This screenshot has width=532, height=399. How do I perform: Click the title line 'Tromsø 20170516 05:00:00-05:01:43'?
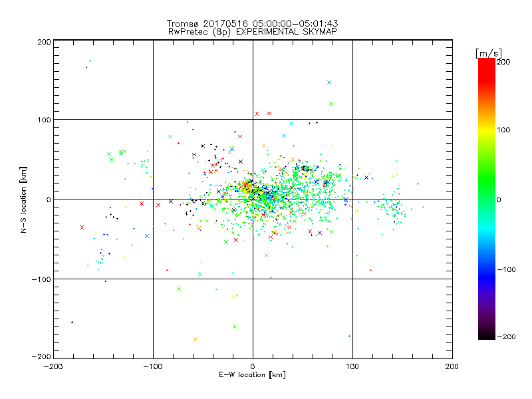(x=253, y=23)
